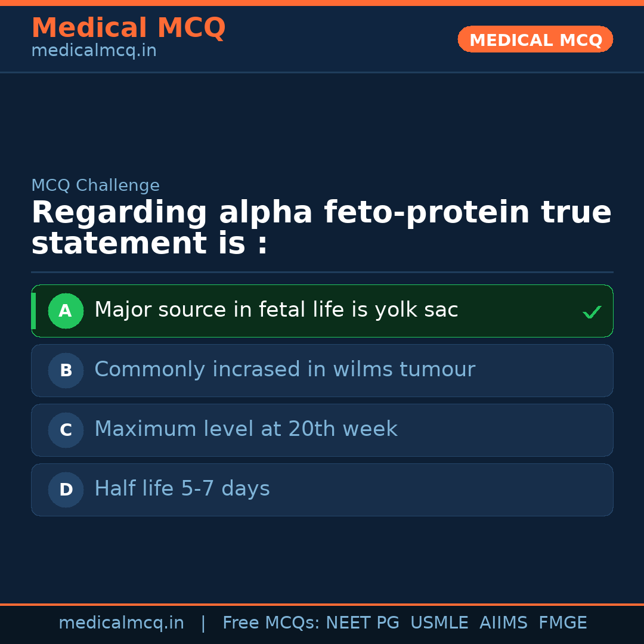The height and width of the screenshot is (644, 644).
Task: Choose FMGE in the footer
Action: pos(562,623)
